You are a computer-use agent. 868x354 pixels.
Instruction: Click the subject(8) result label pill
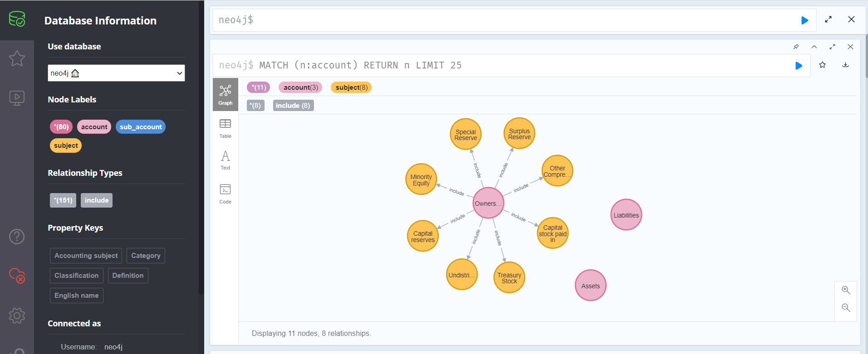pos(351,87)
